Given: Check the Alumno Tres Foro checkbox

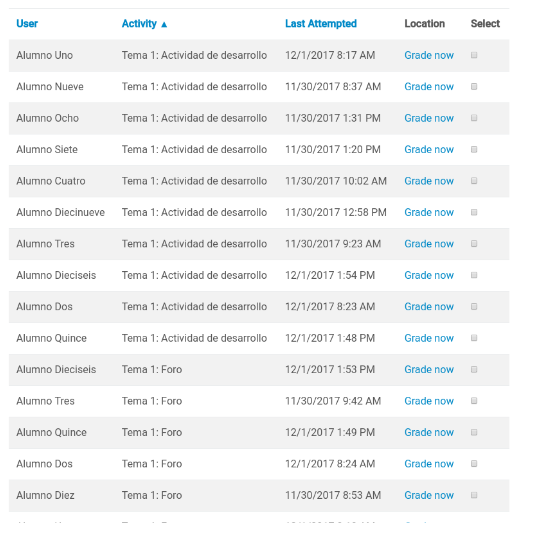Looking at the screenshot, I should point(474,401).
